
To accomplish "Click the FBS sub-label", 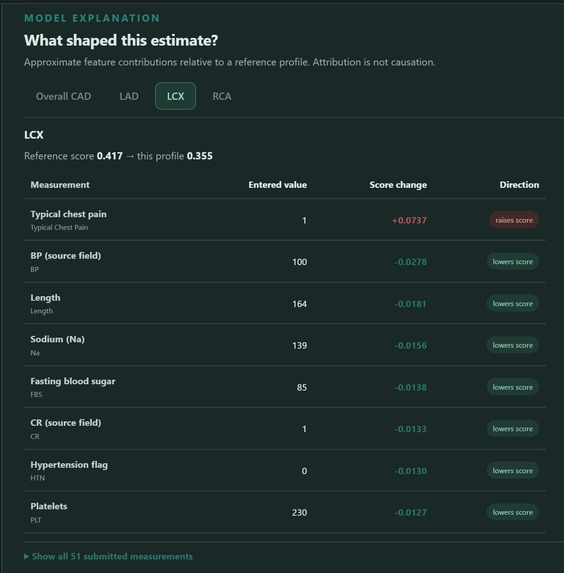I will coord(36,395).
